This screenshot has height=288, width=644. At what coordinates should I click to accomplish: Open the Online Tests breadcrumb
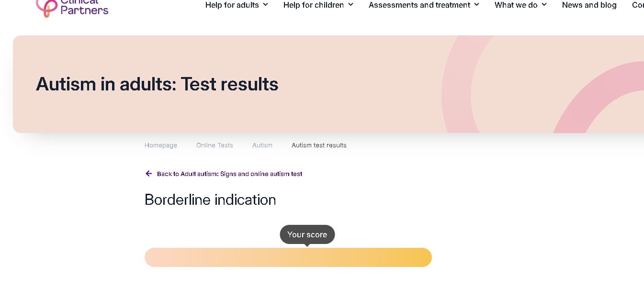pyautogui.click(x=215, y=145)
